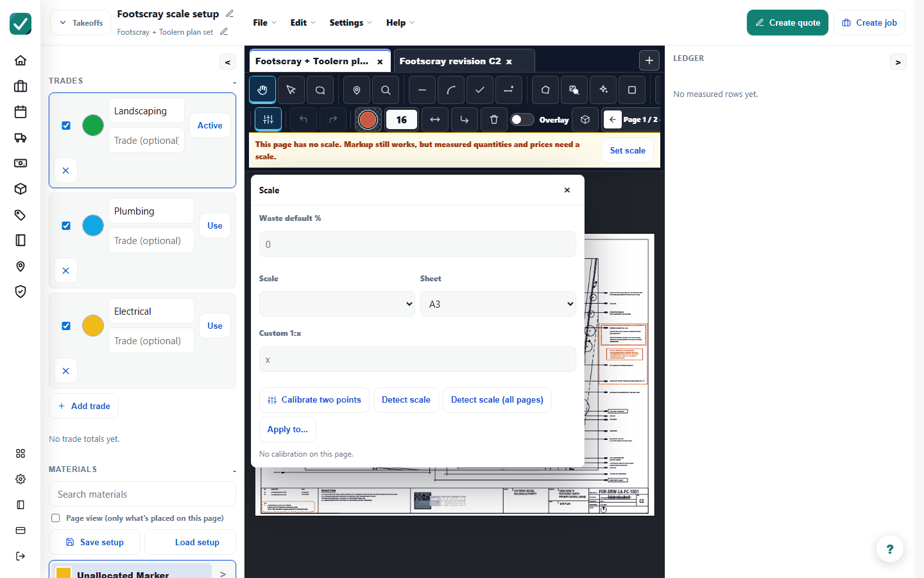Select the location pin marker tool
The image size is (924, 578).
coord(357,90)
